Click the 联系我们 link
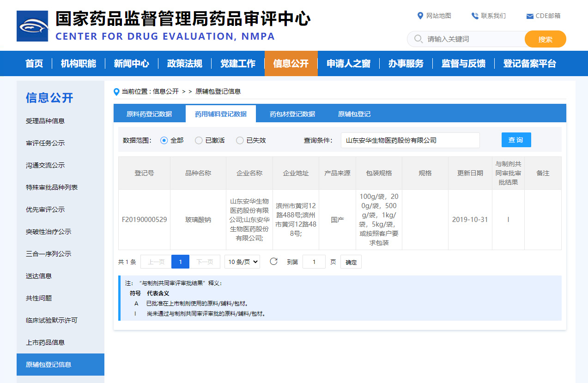Screen dimensions: 588x383 [493, 16]
